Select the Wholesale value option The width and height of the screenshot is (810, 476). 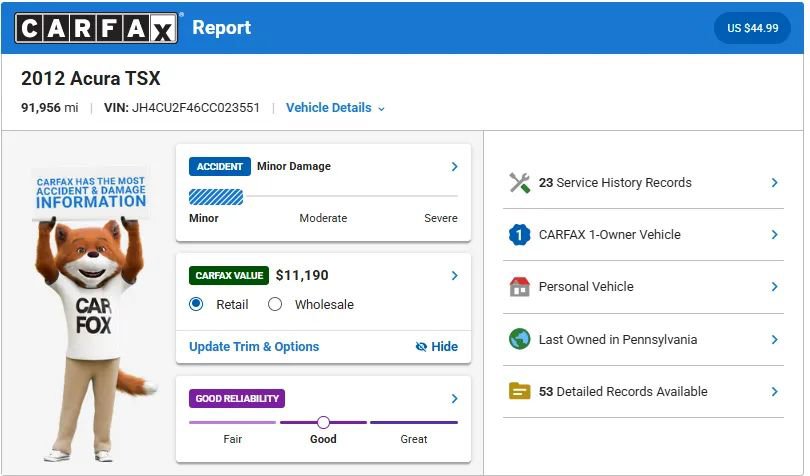pyautogui.click(x=275, y=304)
